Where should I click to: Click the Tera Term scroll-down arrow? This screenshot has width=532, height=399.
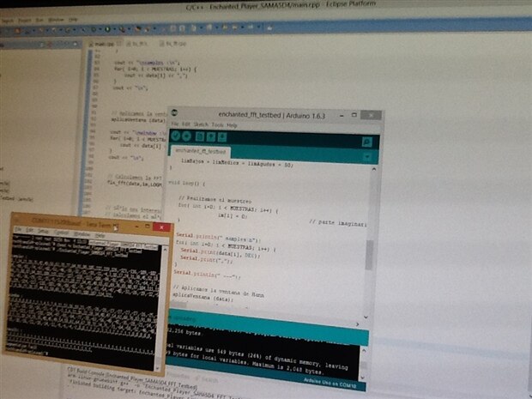coord(157,368)
